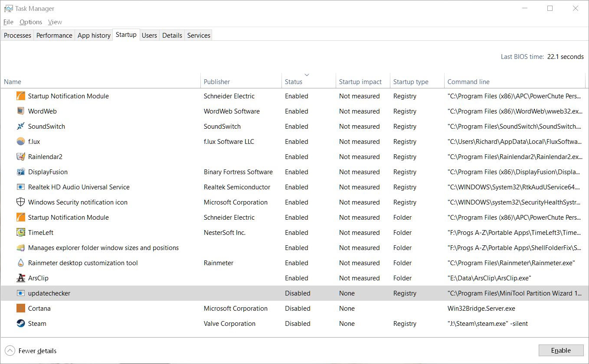The width and height of the screenshot is (589, 364).
Task: Click the Win32Bridge.Server.exe command line cell
Action: pyautogui.click(x=481, y=309)
